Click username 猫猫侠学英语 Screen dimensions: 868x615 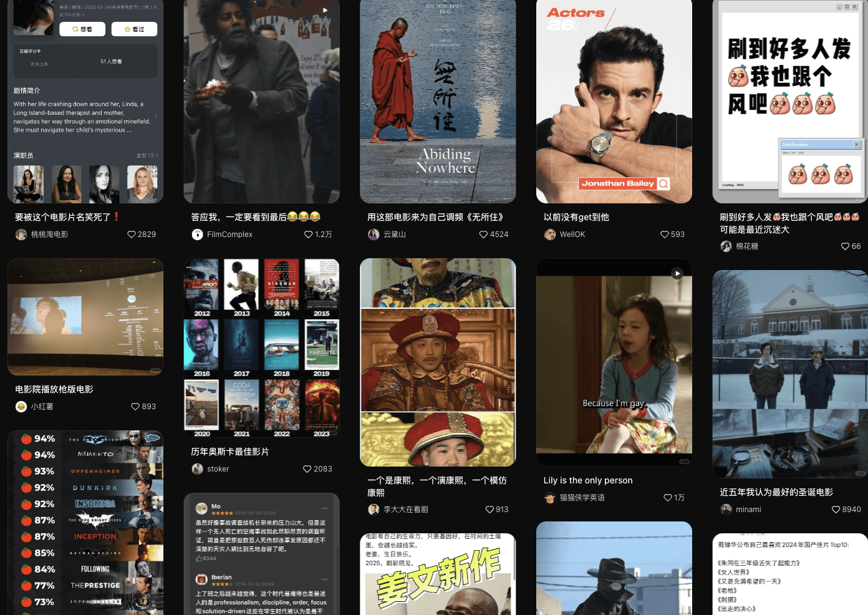click(582, 498)
